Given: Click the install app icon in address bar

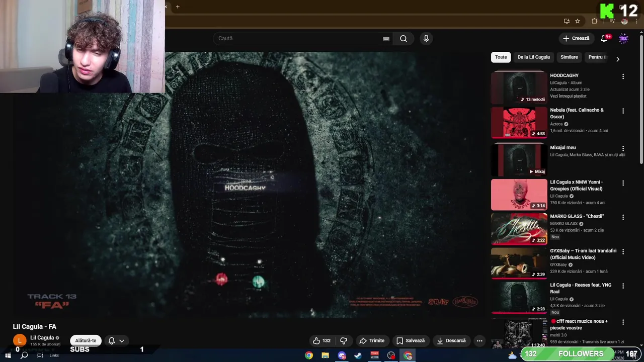Looking at the screenshot, I should tap(567, 21).
